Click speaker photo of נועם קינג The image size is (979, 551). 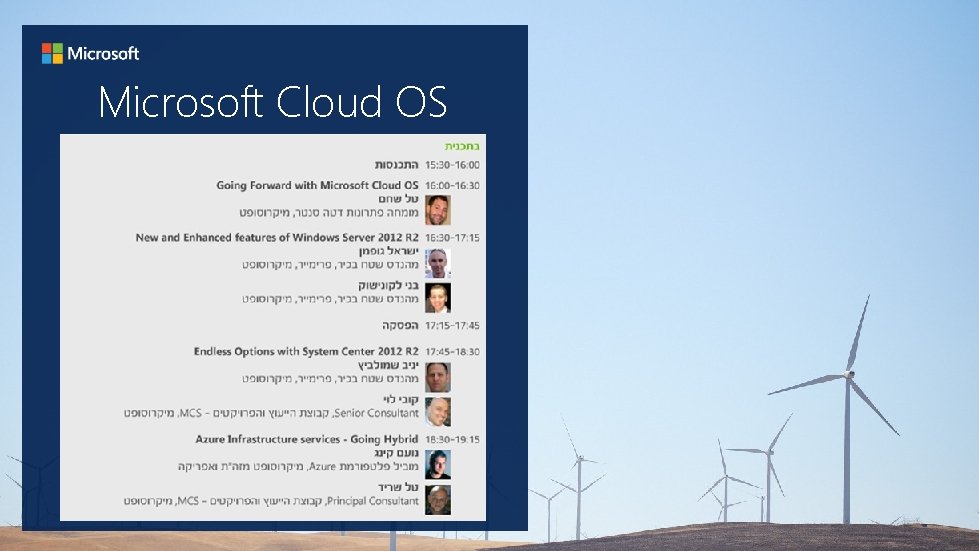438,465
